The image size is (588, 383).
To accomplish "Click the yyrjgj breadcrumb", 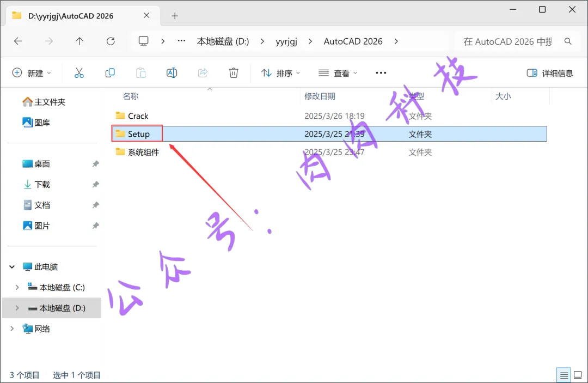I will click(x=286, y=41).
